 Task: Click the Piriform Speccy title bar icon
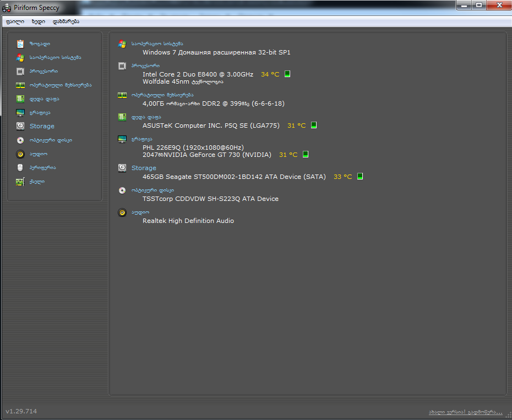(x=7, y=8)
